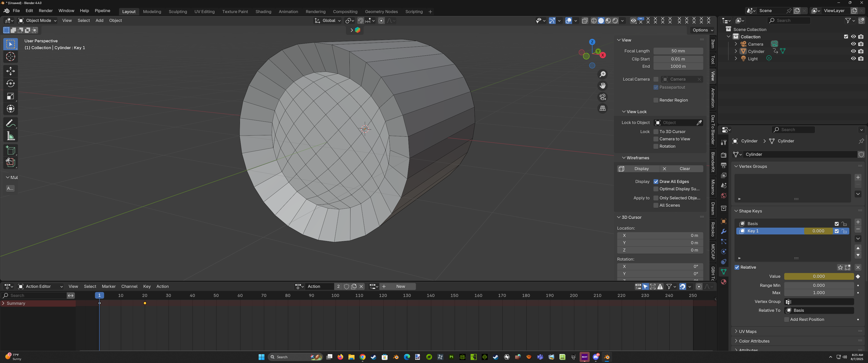868x363 pixels.
Task: Toggle the camera view icon
Action: (603, 97)
